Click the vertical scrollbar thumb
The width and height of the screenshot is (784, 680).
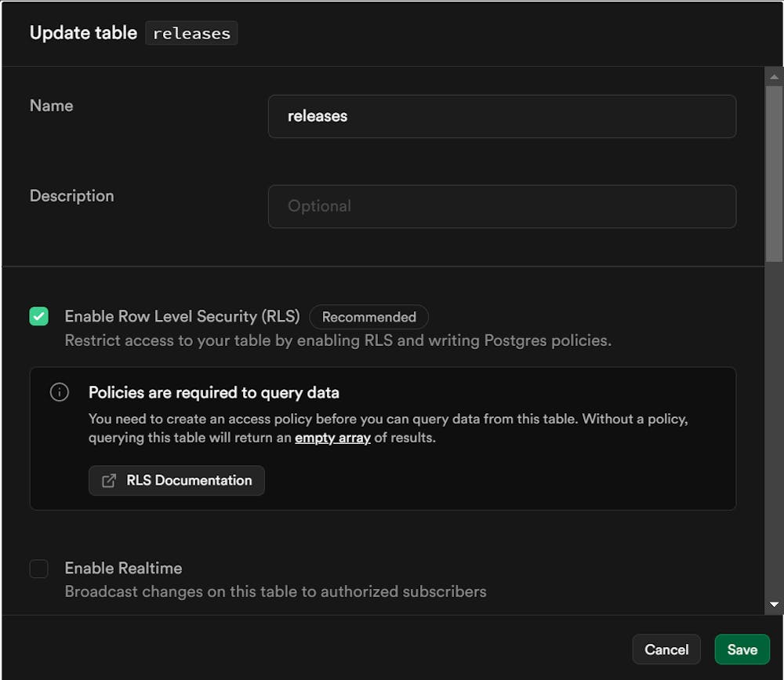tap(774, 173)
